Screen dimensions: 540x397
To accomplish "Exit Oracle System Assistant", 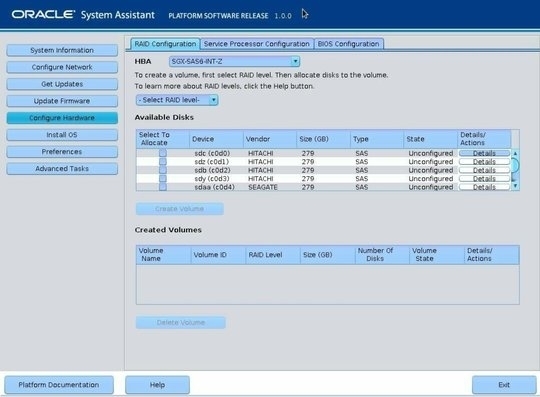I will (504, 385).
